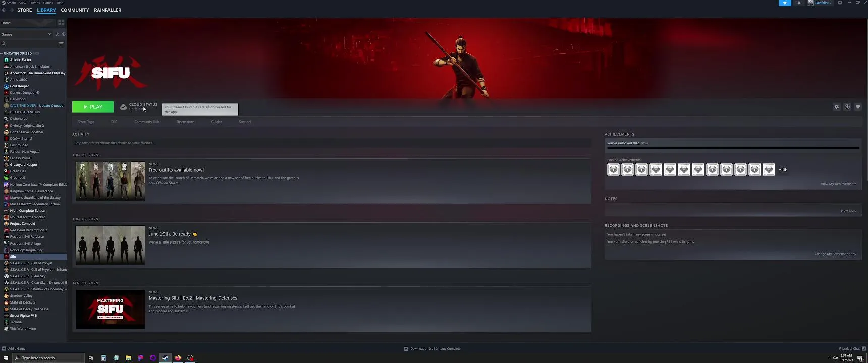
Task: Open the Friends menu
Action: point(35,3)
